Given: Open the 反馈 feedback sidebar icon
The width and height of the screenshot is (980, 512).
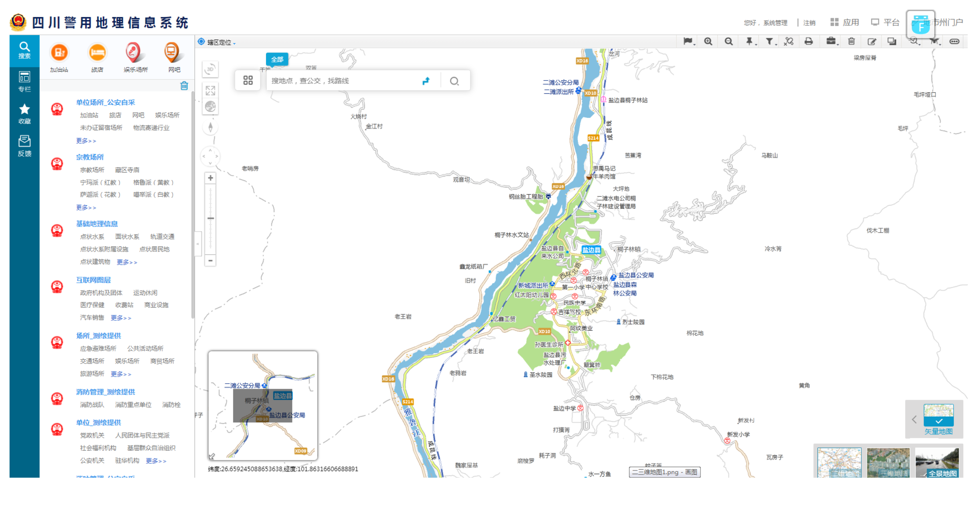Looking at the screenshot, I should tap(24, 146).
